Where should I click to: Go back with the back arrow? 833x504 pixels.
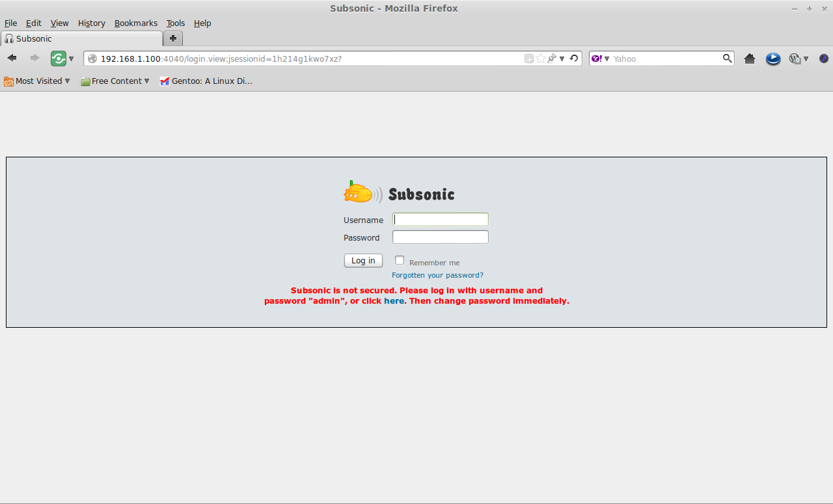click(12, 59)
